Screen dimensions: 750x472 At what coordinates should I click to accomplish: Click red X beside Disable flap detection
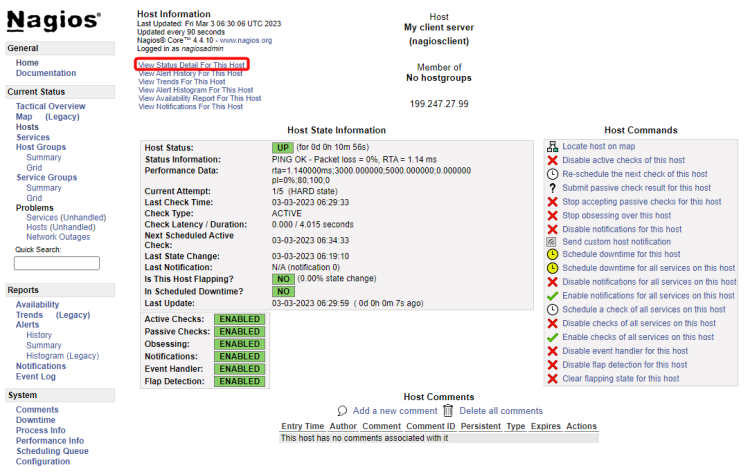coord(552,365)
